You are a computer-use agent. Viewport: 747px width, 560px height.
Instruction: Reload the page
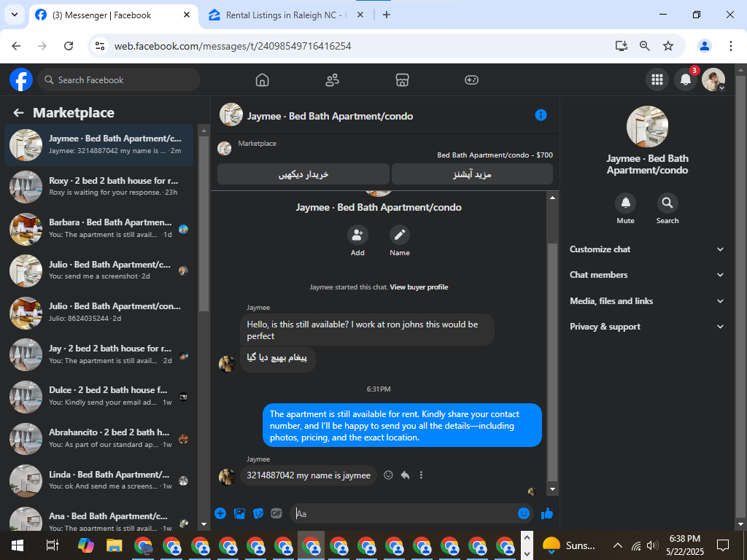69,46
